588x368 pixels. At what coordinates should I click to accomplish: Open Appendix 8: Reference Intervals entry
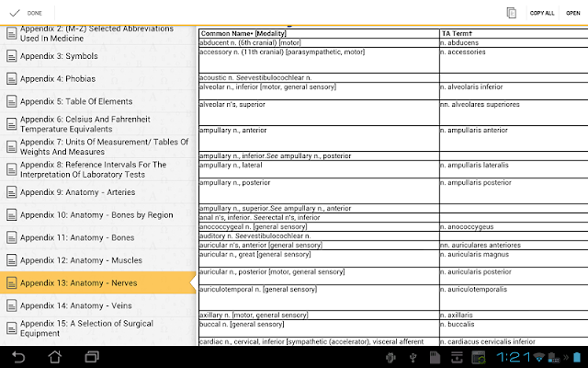click(98, 169)
